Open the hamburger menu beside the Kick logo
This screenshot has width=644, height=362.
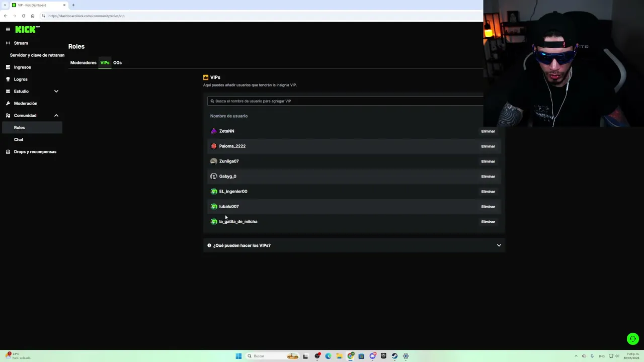8,30
